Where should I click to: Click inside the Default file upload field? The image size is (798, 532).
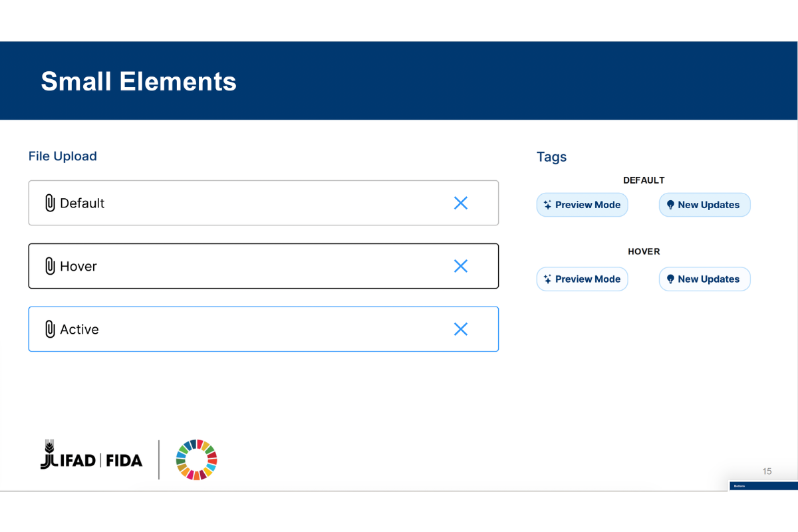tap(266, 203)
